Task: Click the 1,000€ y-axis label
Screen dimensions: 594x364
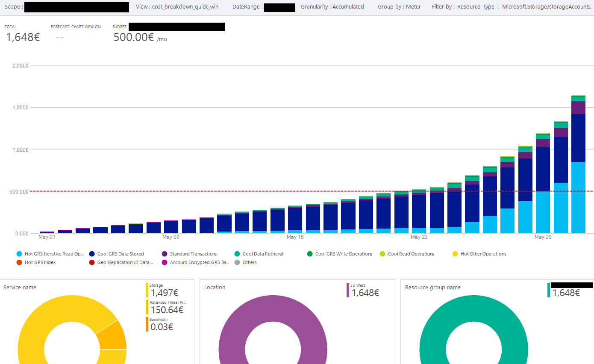Action: [x=20, y=150]
